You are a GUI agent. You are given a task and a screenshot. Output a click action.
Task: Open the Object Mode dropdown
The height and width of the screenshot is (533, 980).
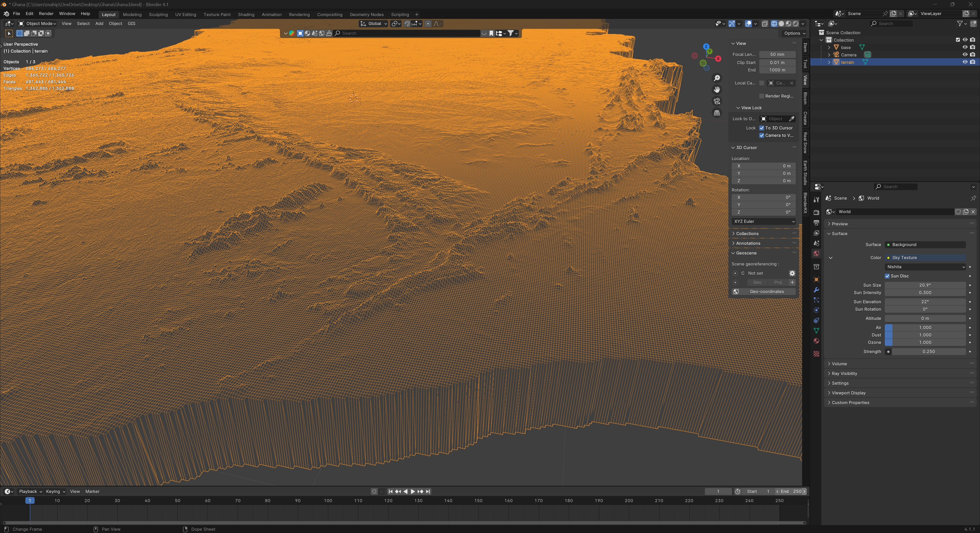[x=37, y=23]
